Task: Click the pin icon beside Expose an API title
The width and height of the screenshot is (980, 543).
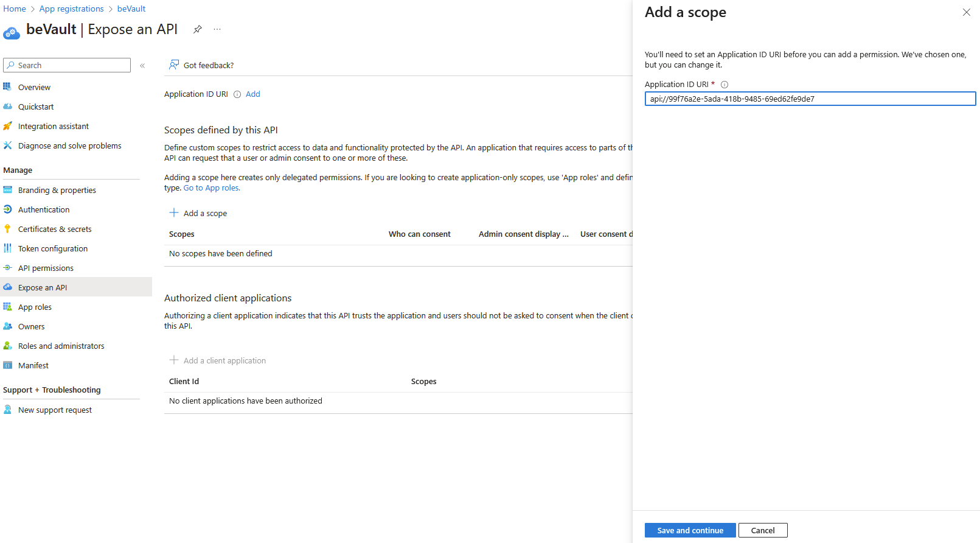Action: pyautogui.click(x=197, y=29)
